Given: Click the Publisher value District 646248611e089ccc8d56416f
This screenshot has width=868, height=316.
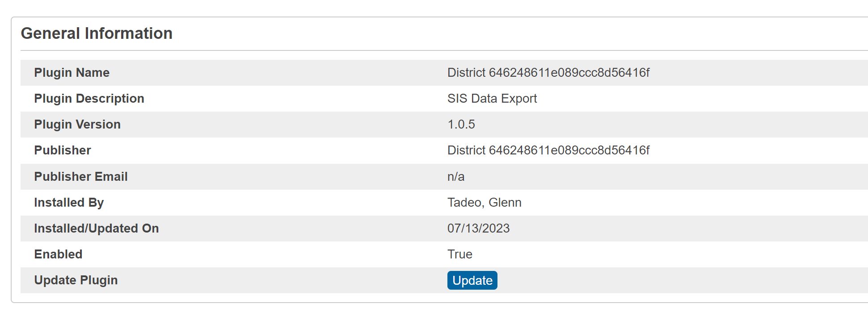Looking at the screenshot, I should pos(548,150).
